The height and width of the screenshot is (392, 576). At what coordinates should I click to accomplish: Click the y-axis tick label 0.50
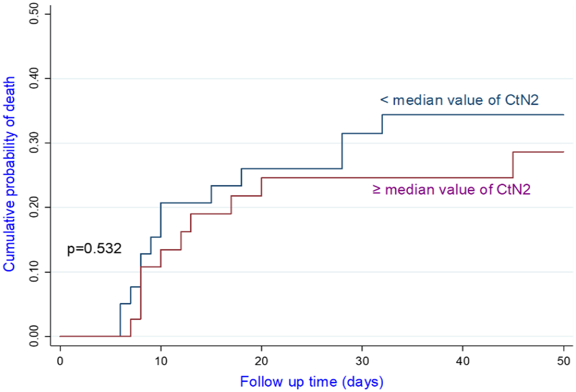[x=34, y=14]
